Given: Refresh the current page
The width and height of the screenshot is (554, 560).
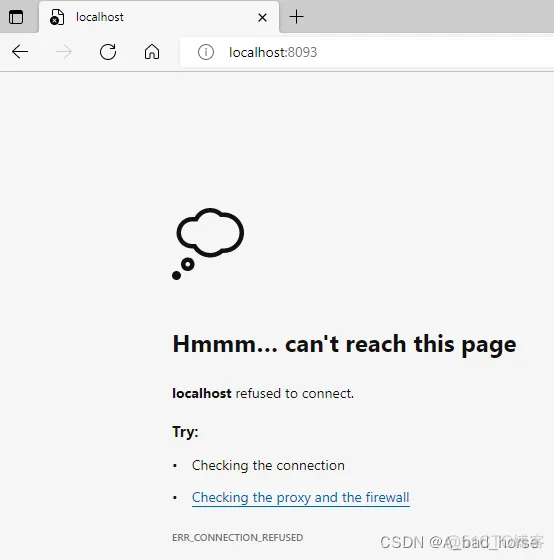Looking at the screenshot, I should coord(108,52).
